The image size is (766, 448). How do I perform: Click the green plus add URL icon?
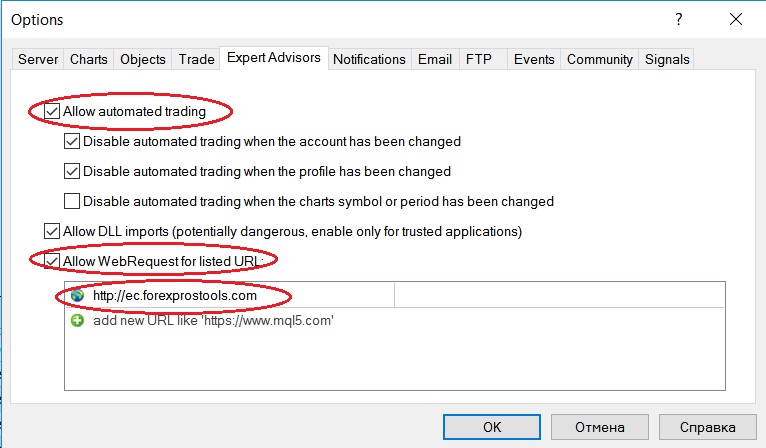coord(77,321)
